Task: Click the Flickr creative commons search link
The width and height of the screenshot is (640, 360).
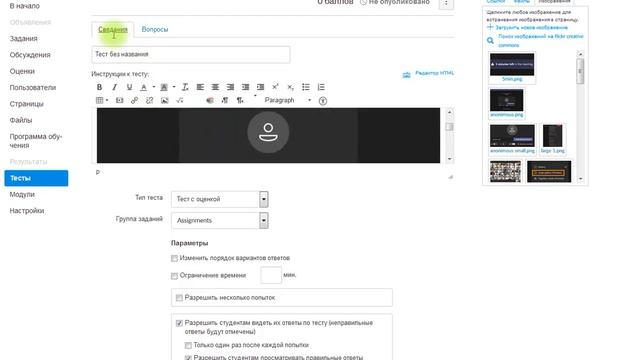Action: tap(541, 40)
